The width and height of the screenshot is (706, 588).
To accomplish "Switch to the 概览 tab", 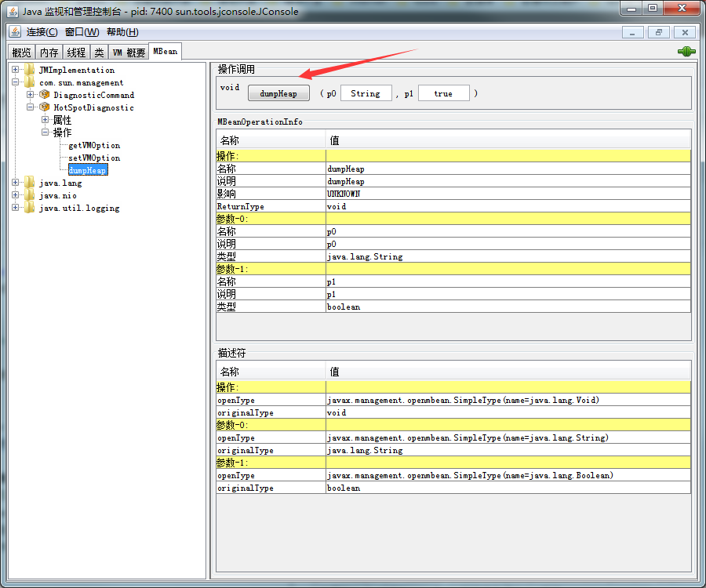I will 22,53.
